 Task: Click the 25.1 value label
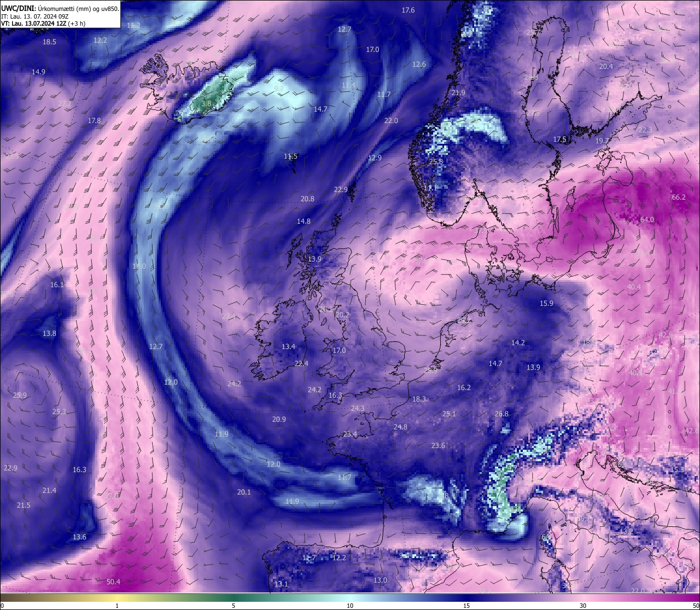point(449,414)
